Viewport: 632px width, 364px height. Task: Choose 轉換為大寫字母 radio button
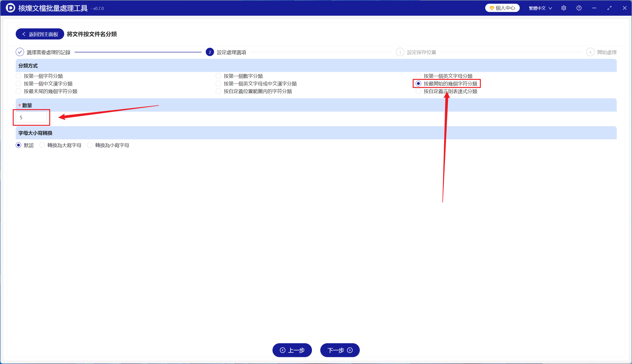(x=42, y=145)
